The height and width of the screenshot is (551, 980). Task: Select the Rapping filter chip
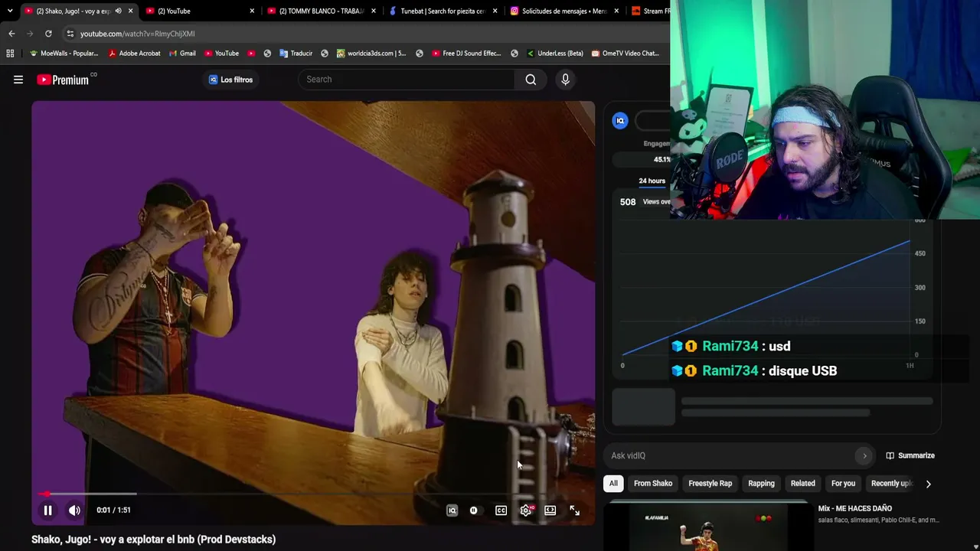(x=761, y=484)
